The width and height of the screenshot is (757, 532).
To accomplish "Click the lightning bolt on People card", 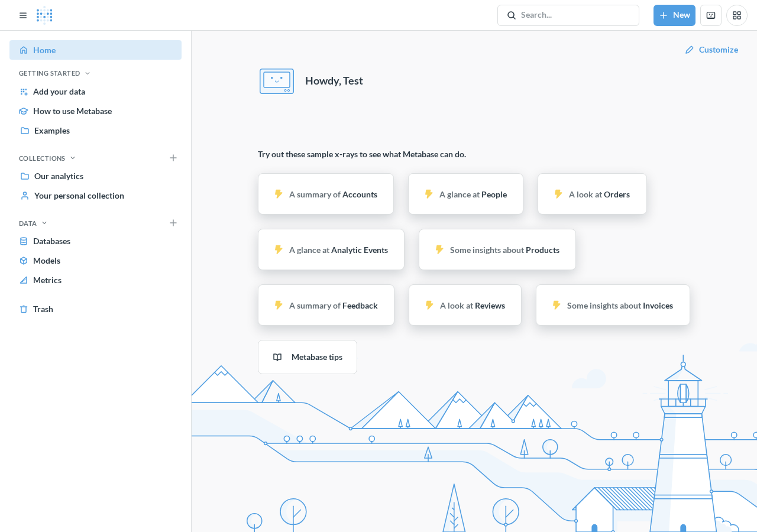I will pyautogui.click(x=429, y=194).
